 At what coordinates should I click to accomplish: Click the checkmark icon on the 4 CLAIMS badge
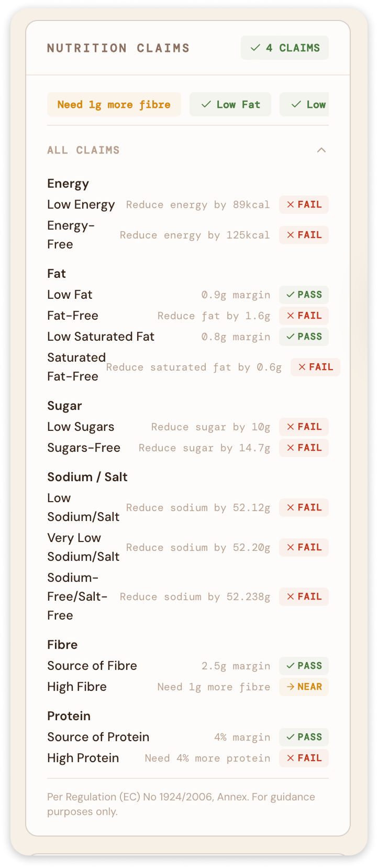point(255,48)
